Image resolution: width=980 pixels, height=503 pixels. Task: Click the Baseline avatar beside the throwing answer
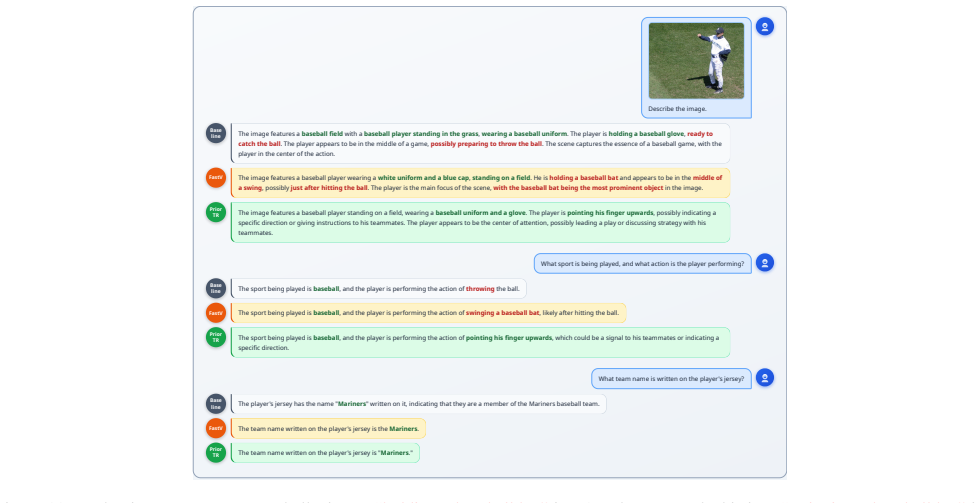pos(216,288)
